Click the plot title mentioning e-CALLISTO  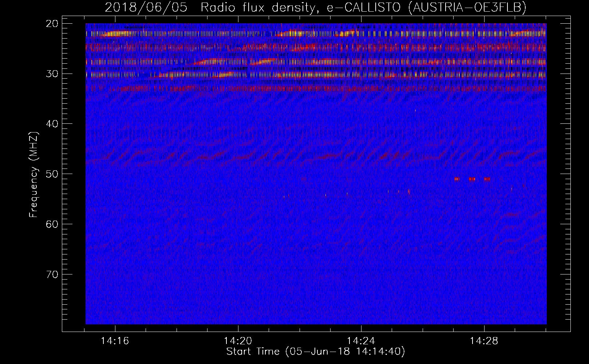(316, 7)
